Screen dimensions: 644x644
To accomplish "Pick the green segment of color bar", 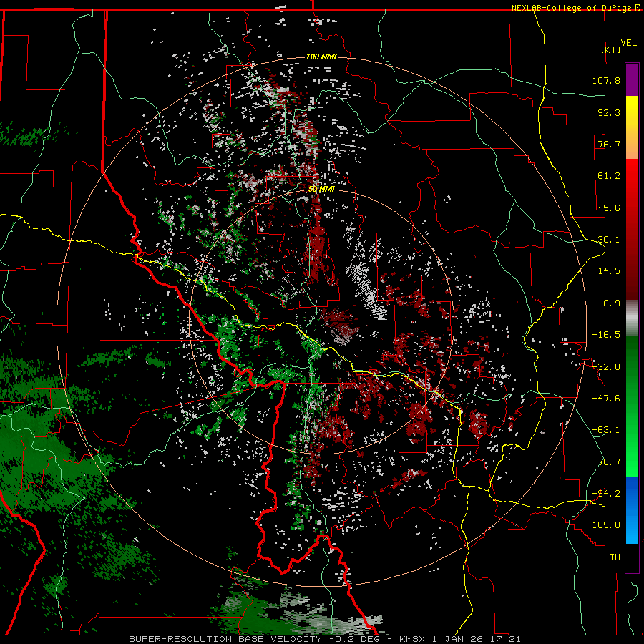I will [x=632, y=406].
